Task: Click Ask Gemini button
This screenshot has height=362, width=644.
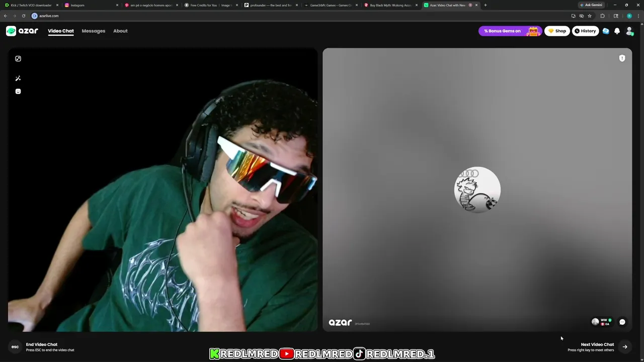Action: click(592, 5)
